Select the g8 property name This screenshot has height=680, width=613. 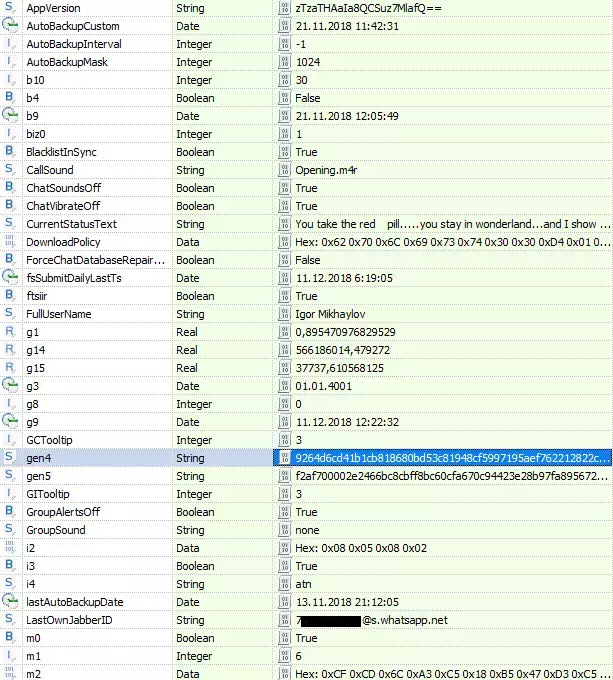(32, 404)
